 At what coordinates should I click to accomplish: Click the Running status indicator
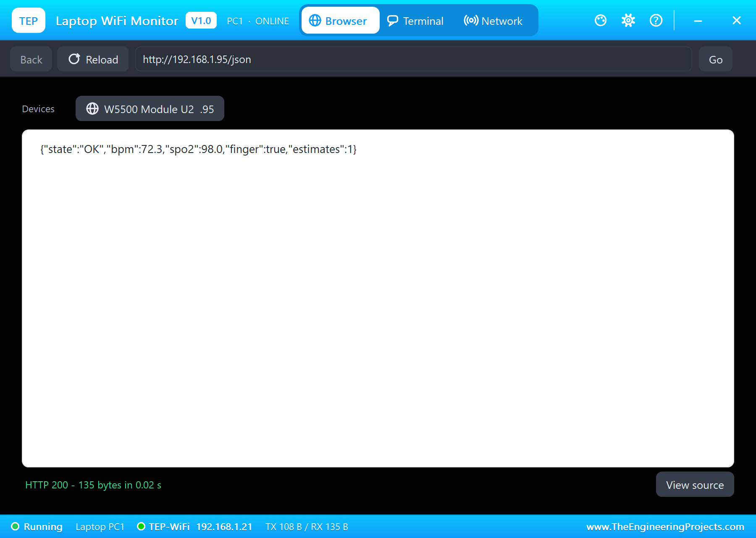pyautogui.click(x=37, y=527)
